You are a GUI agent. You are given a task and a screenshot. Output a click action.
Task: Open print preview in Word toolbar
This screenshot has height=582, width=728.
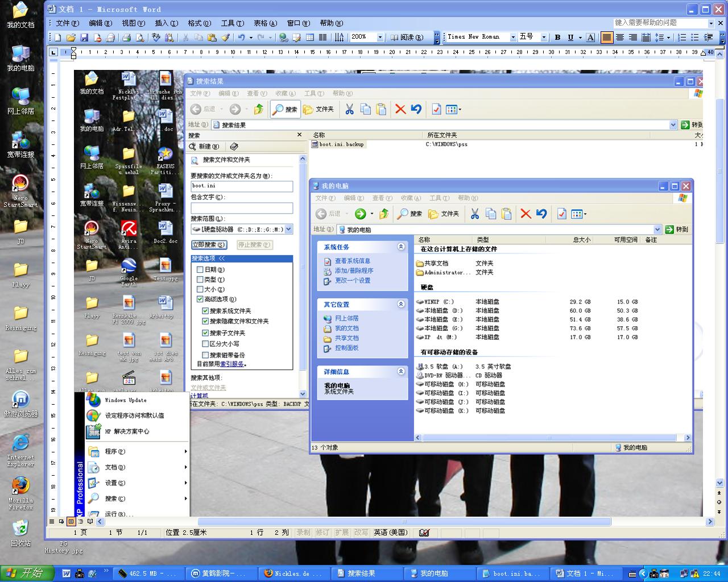click(139, 38)
